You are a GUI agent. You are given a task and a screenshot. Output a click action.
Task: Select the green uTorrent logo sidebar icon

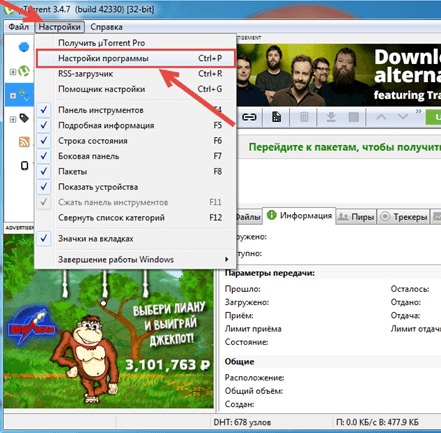click(24, 71)
